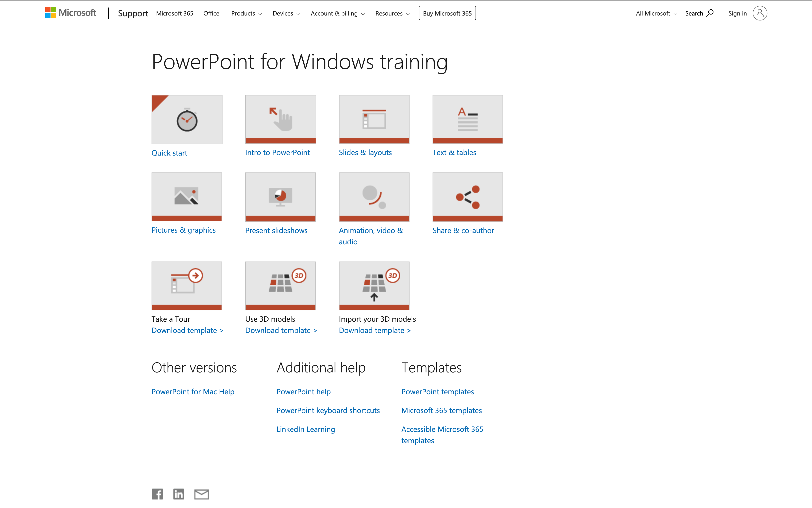Image resolution: width=812 pixels, height=508 pixels.
Task: Click the LinkedIn Learning help link
Action: pos(306,428)
